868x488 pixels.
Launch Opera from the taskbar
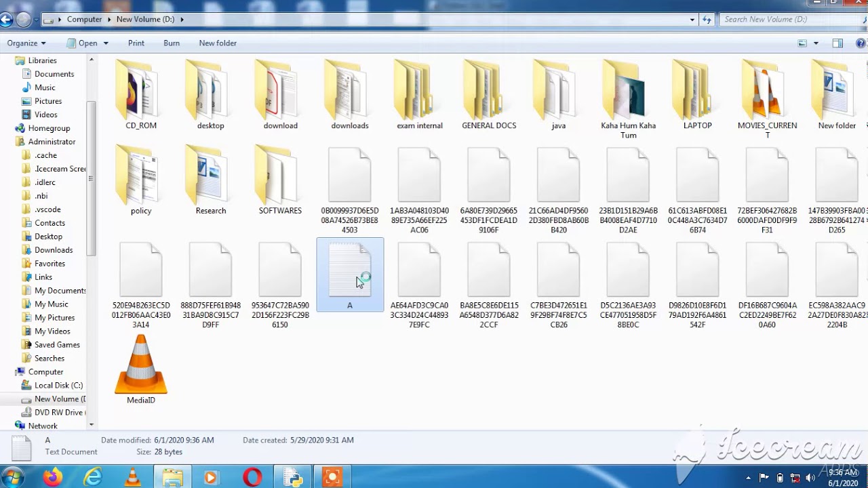[x=252, y=477]
